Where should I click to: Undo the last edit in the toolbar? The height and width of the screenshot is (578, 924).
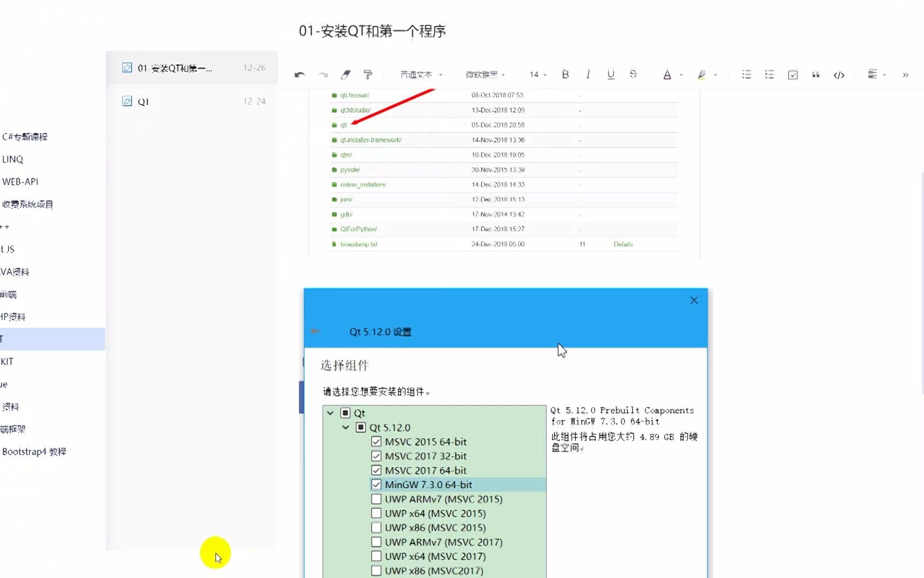click(299, 75)
